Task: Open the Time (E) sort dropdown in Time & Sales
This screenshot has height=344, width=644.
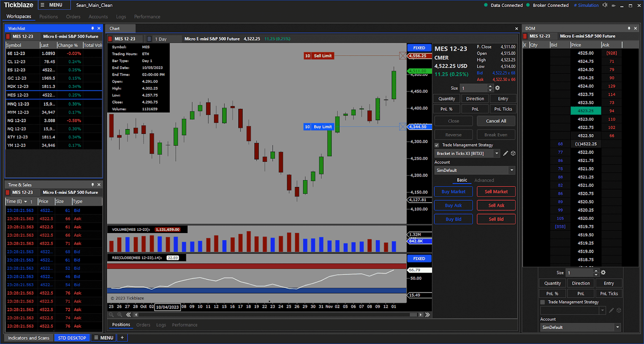Action: click(x=25, y=202)
